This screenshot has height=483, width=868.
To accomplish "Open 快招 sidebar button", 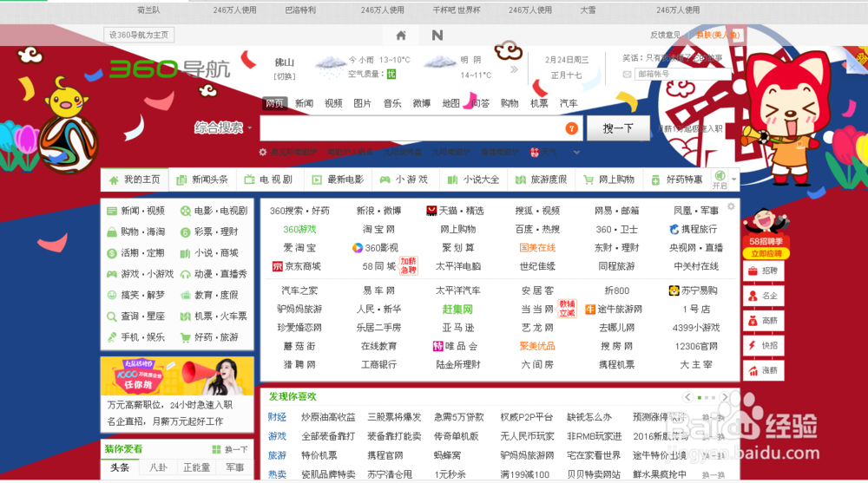I will coord(763,346).
